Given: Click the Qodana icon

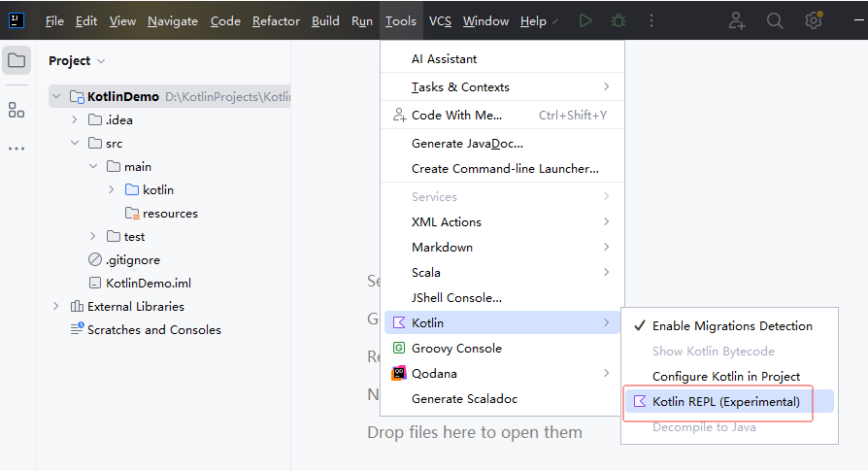Looking at the screenshot, I should [399, 373].
